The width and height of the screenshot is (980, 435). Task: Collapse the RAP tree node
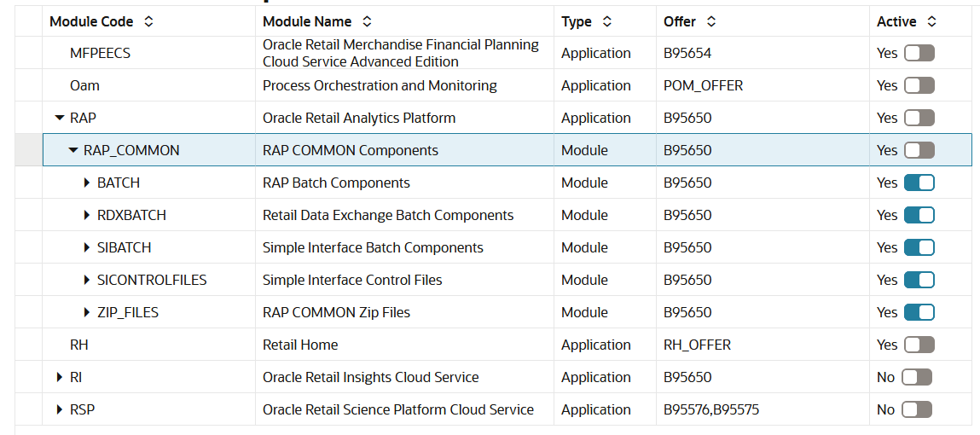tap(60, 118)
